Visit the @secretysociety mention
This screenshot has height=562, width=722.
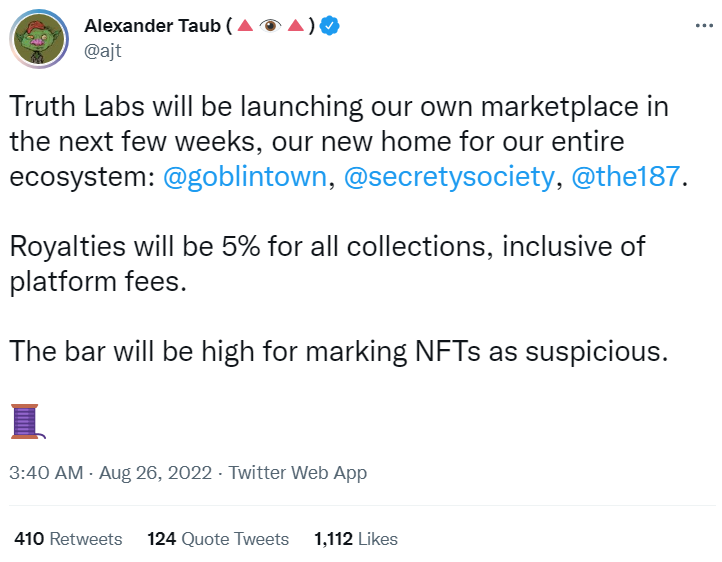[448, 177]
